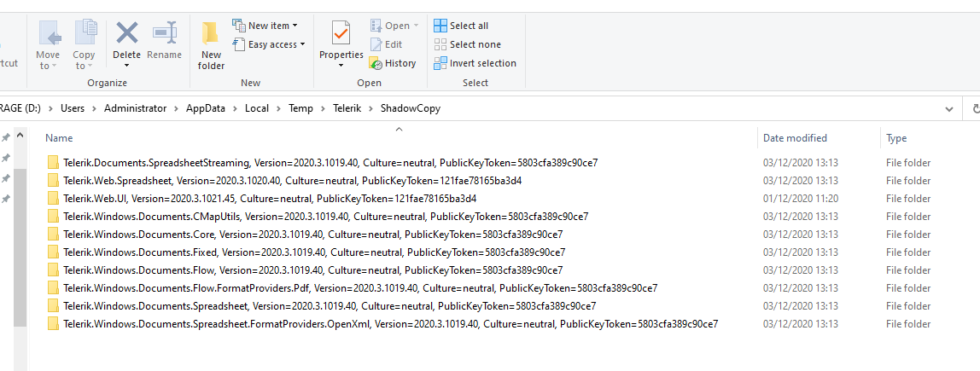Select the Spreadsheet.FormatProviders.OpenXml folder icon
Image resolution: width=980 pixels, height=371 pixels.
[53, 324]
